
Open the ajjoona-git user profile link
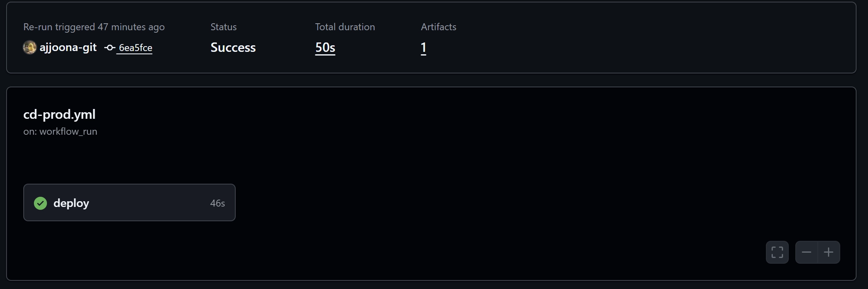pos(68,47)
